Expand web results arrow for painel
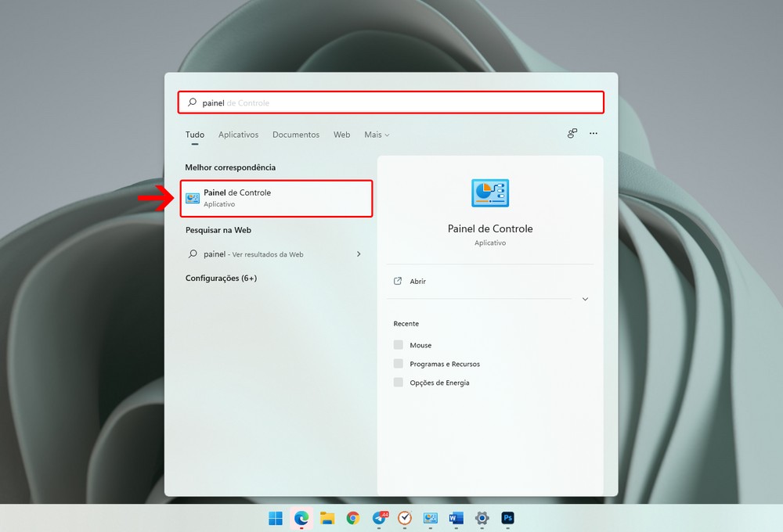The width and height of the screenshot is (783, 532). pyautogui.click(x=359, y=254)
